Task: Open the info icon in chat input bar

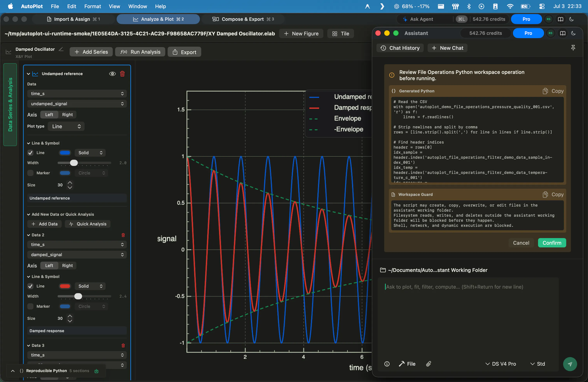Action: 387,364
